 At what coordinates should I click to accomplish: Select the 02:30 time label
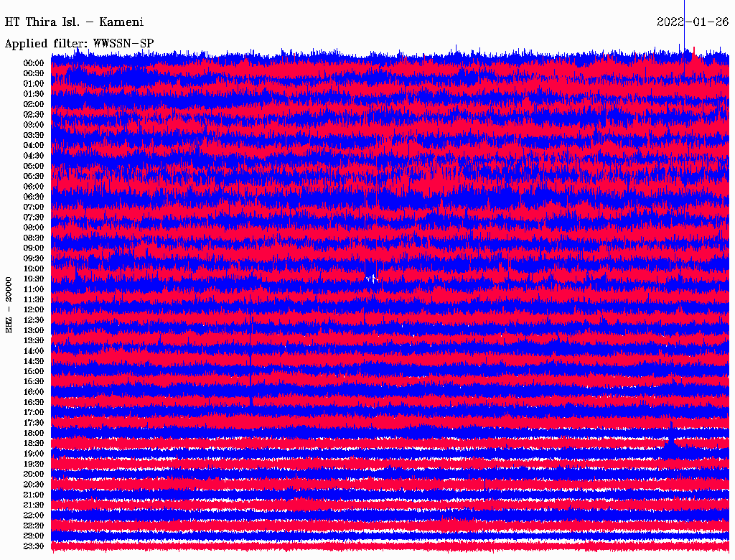click(34, 114)
